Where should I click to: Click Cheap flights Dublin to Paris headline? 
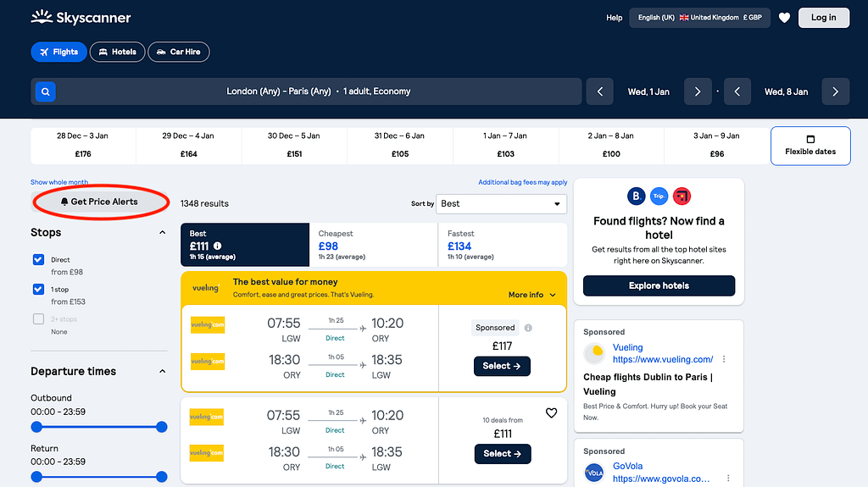coord(648,384)
